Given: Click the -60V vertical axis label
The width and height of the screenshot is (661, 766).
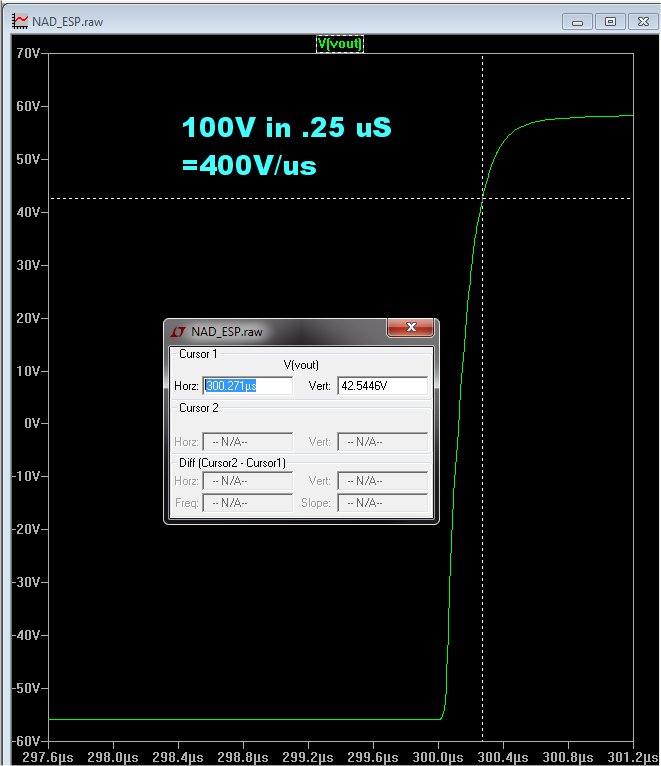Looking at the screenshot, I should click(x=26, y=741).
